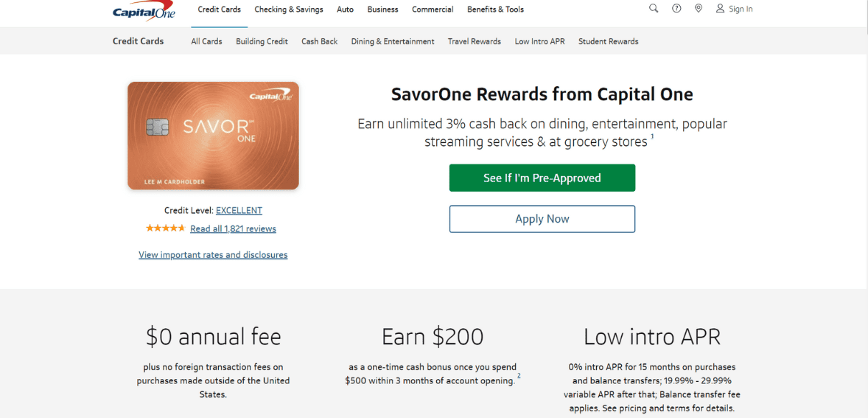The image size is (868, 418).
Task: Click the Sign In person icon
Action: pos(720,9)
